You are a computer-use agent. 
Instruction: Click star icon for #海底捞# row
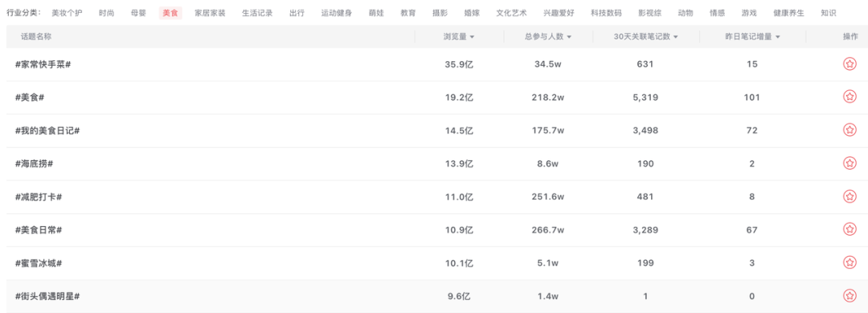pyautogui.click(x=850, y=163)
